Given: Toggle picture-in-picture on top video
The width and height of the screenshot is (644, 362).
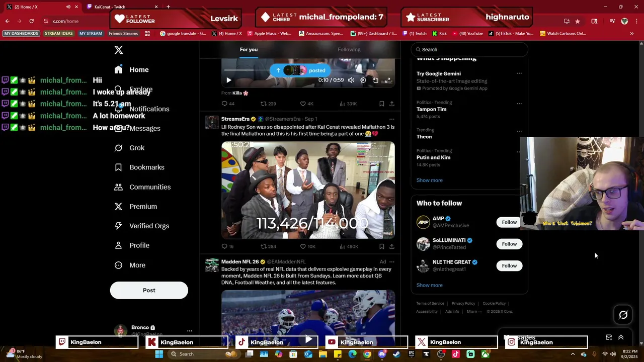Looking at the screenshot, I should (375, 80).
